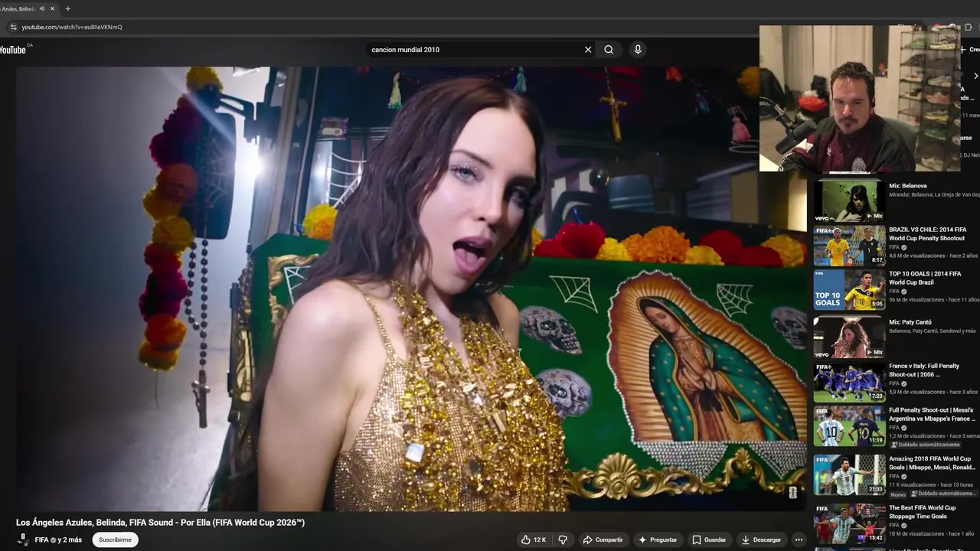Image resolution: width=980 pixels, height=551 pixels.
Task: Save video using Guardar button
Action: 709,540
